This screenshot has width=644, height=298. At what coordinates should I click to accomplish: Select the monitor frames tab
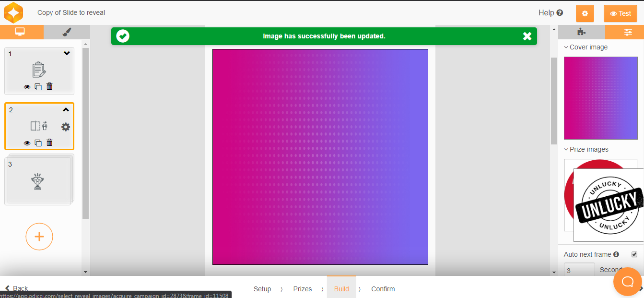click(20, 32)
